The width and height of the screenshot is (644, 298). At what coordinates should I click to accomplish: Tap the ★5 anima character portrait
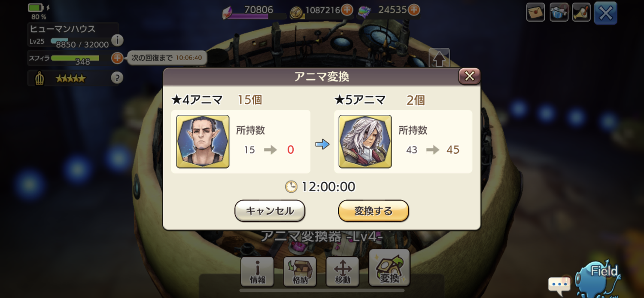365,141
